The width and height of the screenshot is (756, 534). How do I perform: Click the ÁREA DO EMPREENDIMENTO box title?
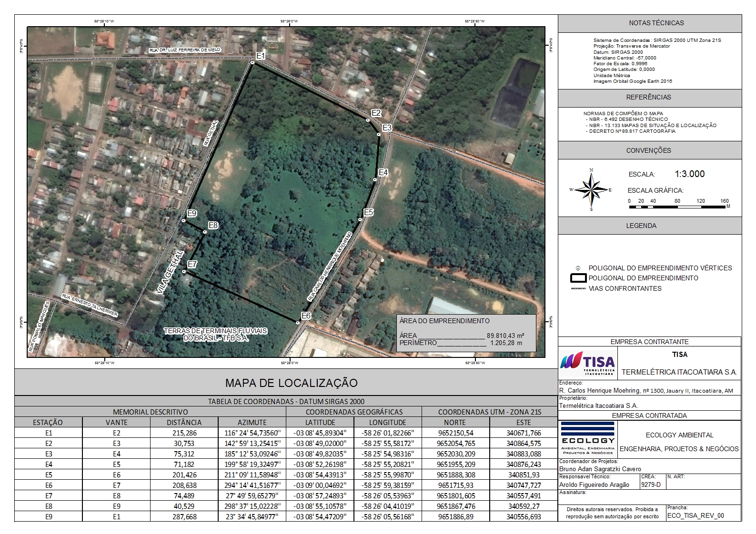point(444,321)
